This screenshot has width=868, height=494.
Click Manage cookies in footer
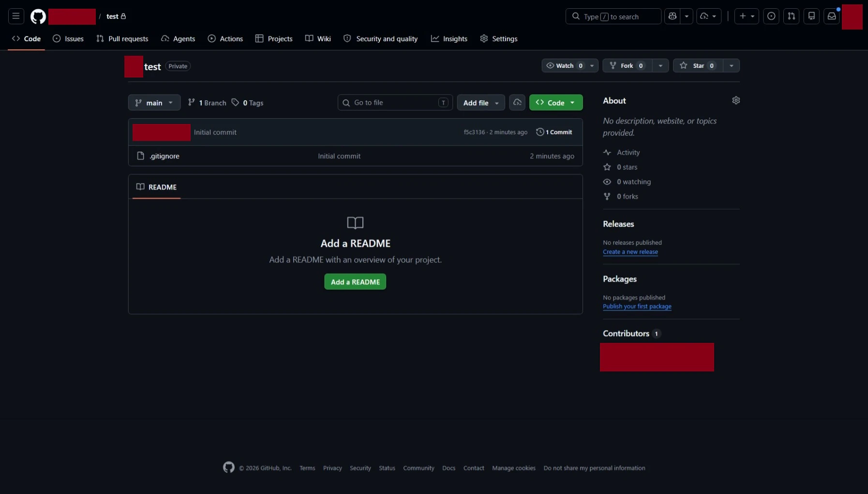pyautogui.click(x=514, y=468)
